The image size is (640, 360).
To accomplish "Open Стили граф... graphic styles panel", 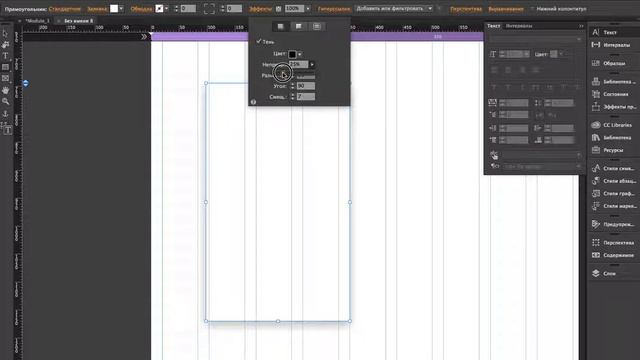I will coord(613,193).
